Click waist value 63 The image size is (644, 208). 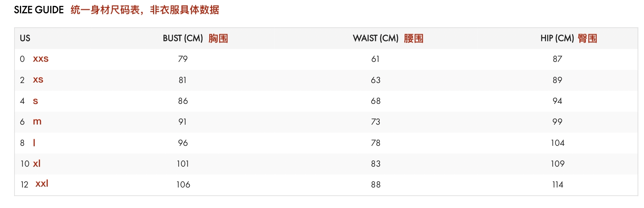point(376,80)
